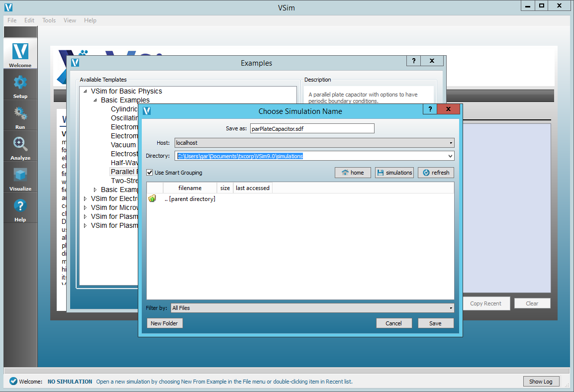This screenshot has height=392, width=574.
Task: Open the View menu
Action: 70,20
